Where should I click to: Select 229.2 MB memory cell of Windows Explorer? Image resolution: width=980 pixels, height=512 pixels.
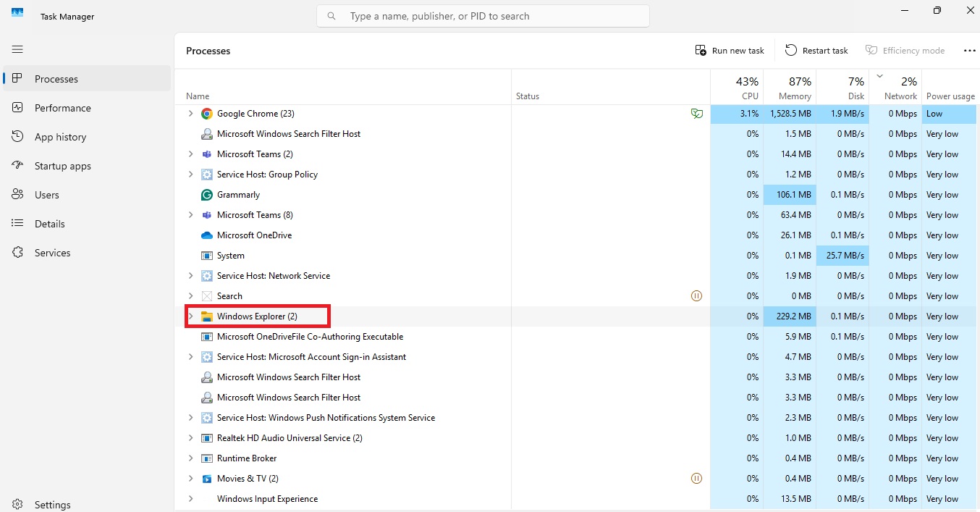[790, 316]
